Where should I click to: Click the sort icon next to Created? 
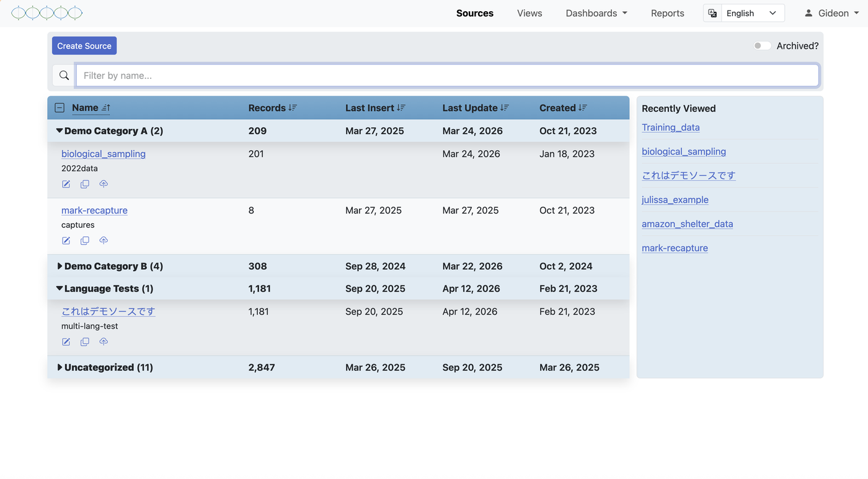click(583, 107)
